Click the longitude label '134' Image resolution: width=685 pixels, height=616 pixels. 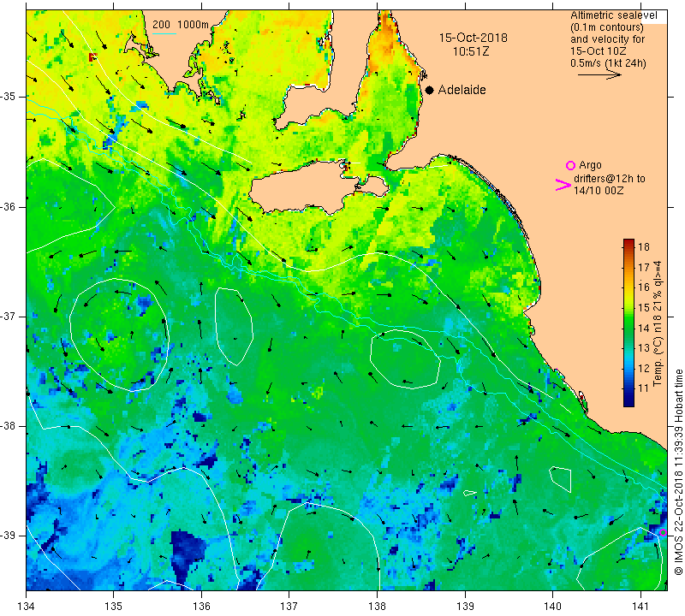[27, 606]
